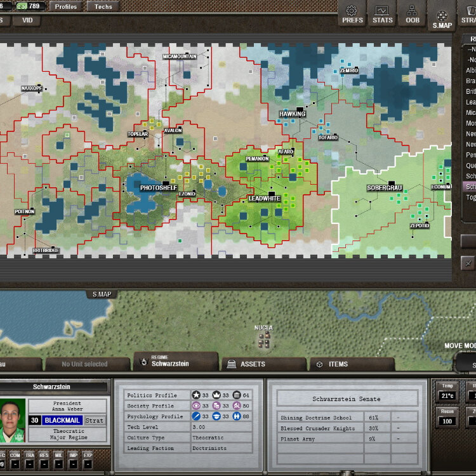The width and height of the screenshot is (476, 476).
Task: Click the SOBERGRAU city label on the map
Action: tap(385, 188)
